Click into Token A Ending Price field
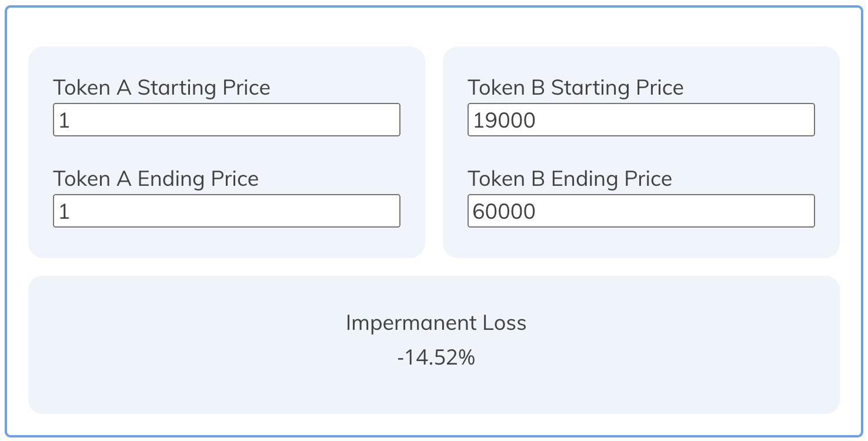The width and height of the screenshot is (868, 441). coord(226,211)
